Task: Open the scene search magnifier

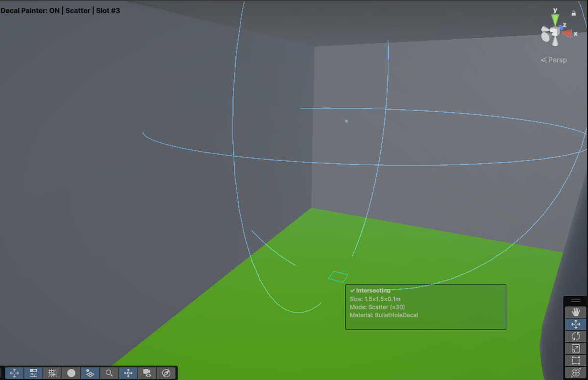Action: pyautogui.click(x=109, y=373)
